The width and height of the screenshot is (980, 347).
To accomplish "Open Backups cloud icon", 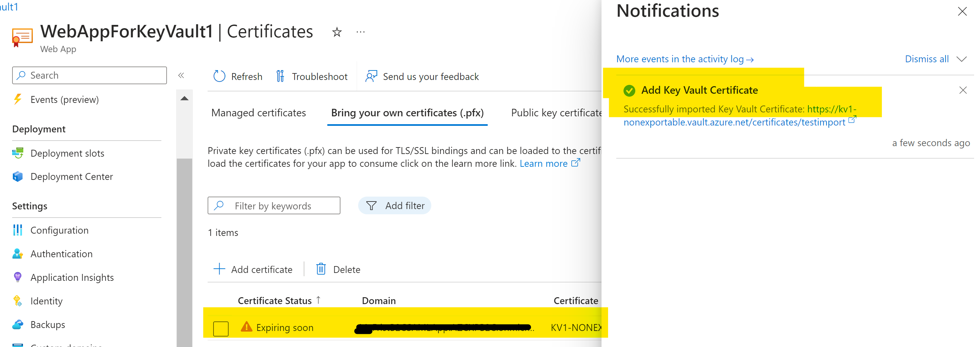I will click(17, 324).
